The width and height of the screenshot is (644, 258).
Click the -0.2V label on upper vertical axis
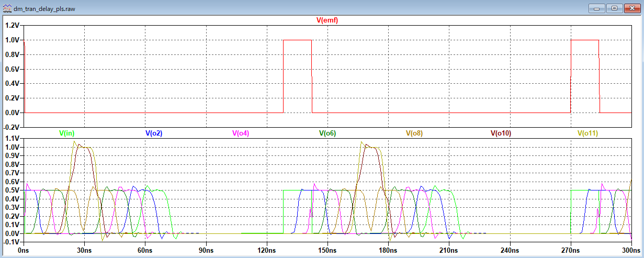[x=11, y=127]
